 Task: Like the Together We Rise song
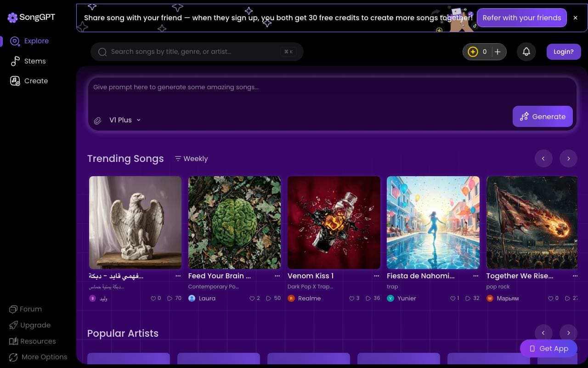550,299
